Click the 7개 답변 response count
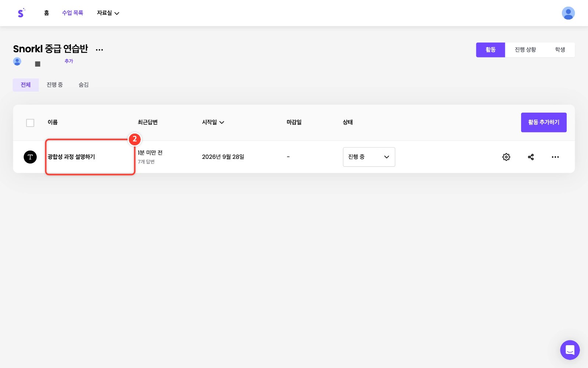 pos(146,162)
